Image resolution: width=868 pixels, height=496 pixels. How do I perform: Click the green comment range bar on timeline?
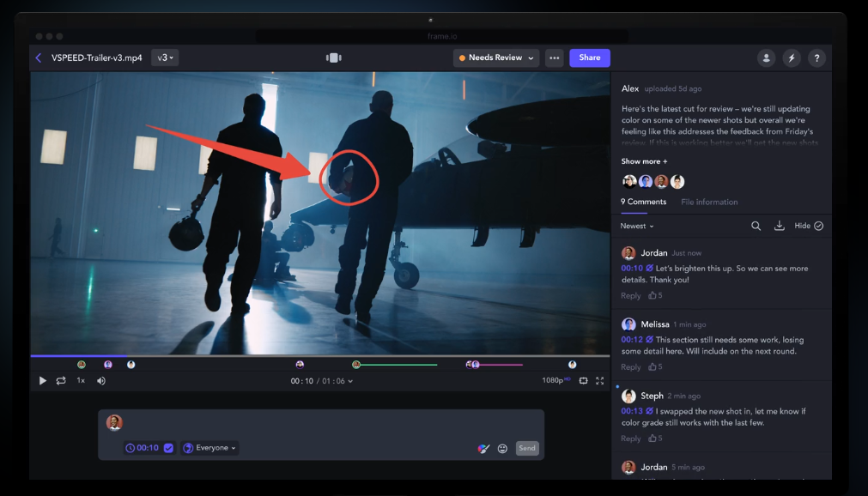click(398, 365)
